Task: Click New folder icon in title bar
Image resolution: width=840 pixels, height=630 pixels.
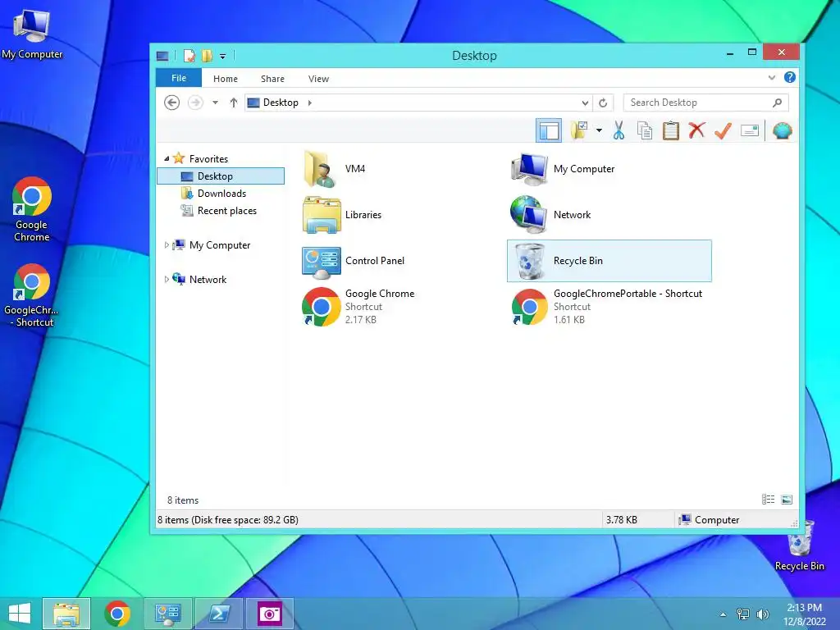Action: (207, 56)
